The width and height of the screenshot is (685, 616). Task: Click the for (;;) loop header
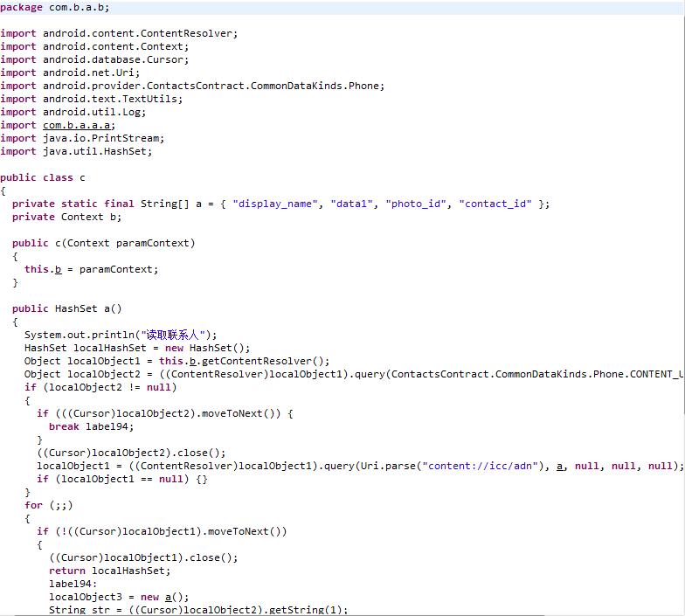49,505
